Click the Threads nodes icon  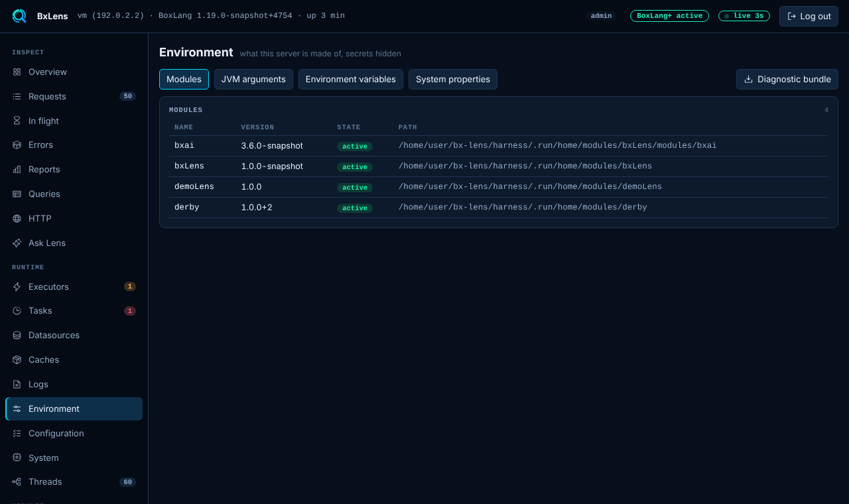pos(17,481)
